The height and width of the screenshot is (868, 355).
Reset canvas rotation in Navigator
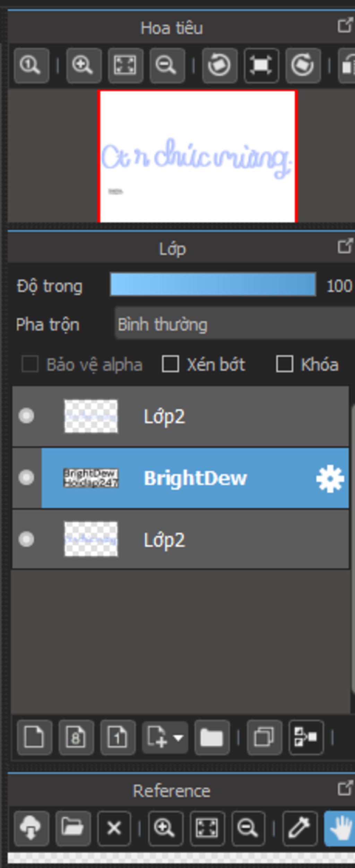pos(261,65)
